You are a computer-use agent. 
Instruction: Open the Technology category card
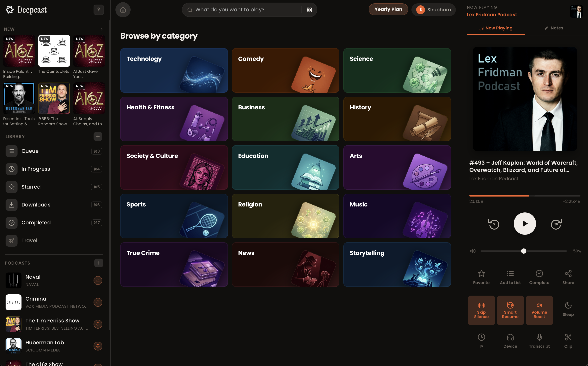pos(174,70)
